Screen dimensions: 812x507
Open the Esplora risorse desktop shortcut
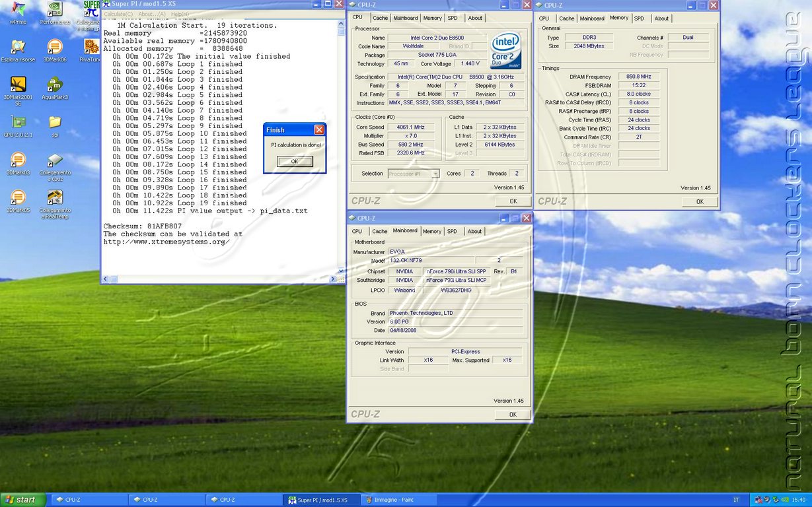(18, 51)
